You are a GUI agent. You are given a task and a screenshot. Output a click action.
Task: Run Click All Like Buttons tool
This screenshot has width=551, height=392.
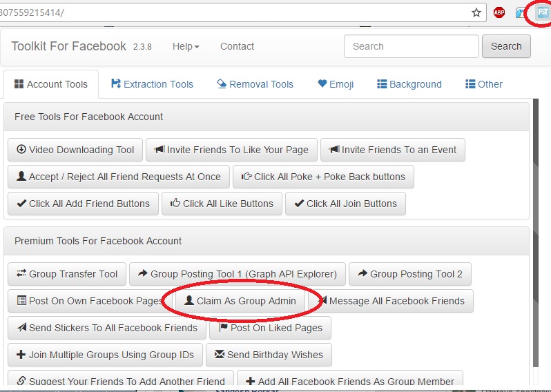point(222,204)
